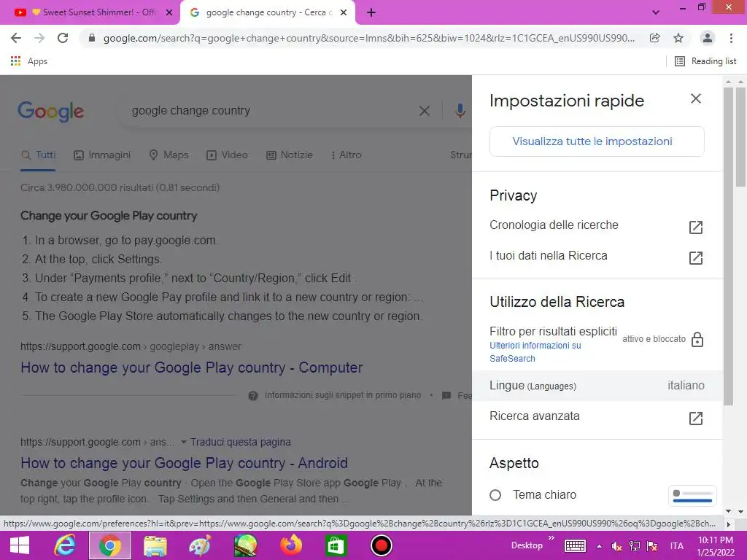
Task: Open Ricerca avanzata external link icon
Action: pos(695,418)
